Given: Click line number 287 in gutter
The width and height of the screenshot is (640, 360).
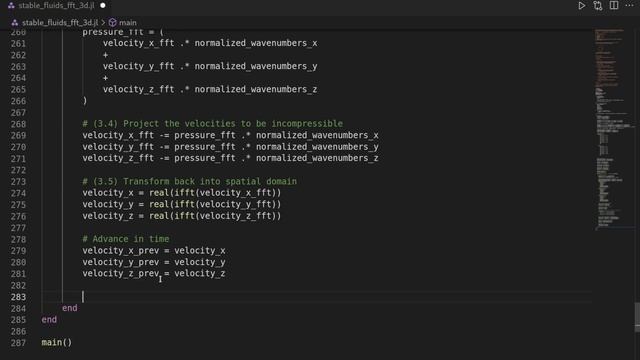Looking at the screenshot, I should pos(18,343).
